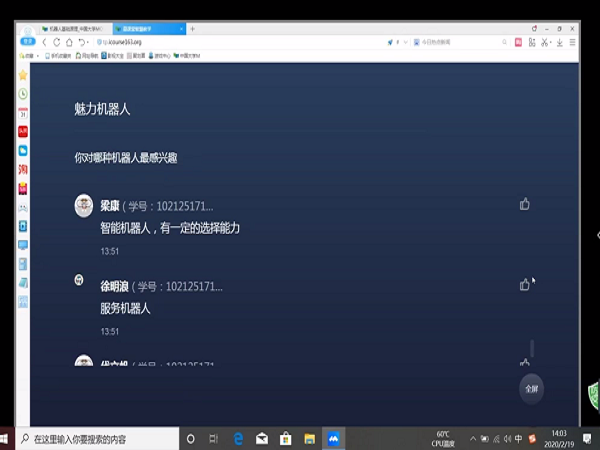This screenshot has height=450, width=600.
Task: Click the undo closed tab icon
Action: (x=82, y=42)
